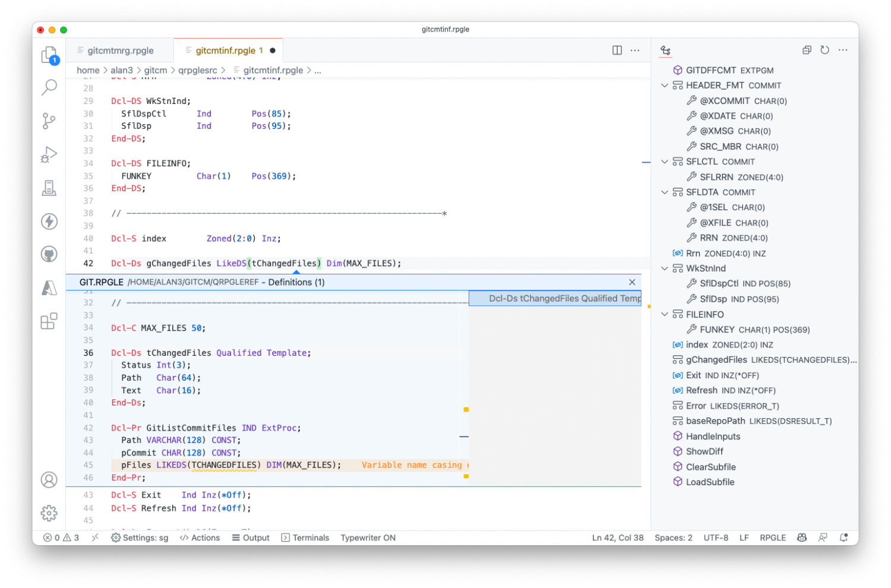Open the GitHub panel
Viewport: 891px width, 588px height.
click(49, 254)
